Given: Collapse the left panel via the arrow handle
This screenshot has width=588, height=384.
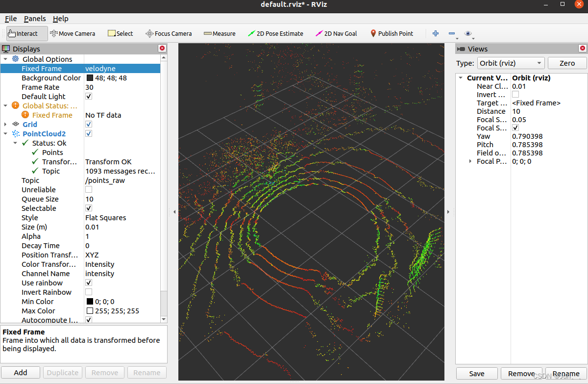Looking at the screenshot, I should coord(175,211).
